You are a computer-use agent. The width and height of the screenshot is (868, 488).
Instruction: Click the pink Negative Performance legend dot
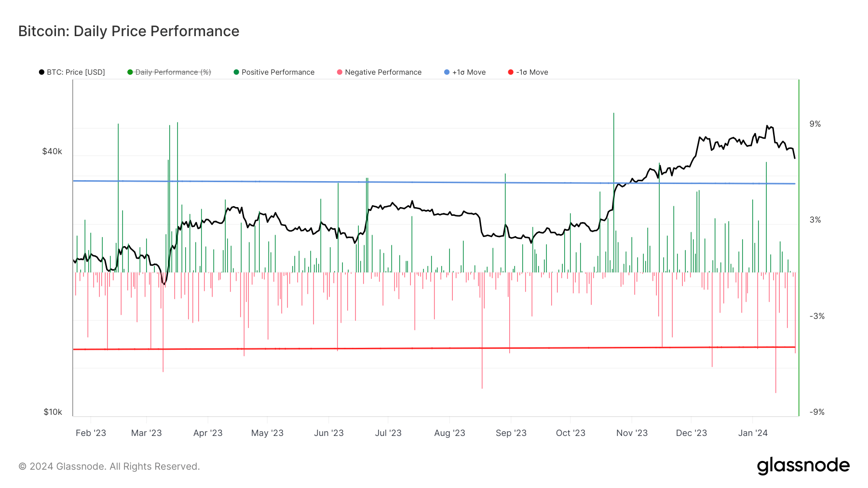coord(340,72)
